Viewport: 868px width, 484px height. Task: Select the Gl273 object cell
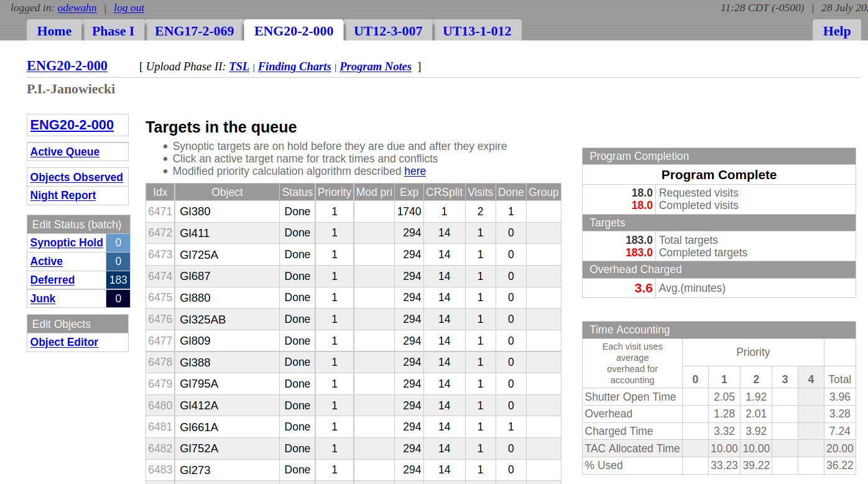[x=227, y=470]
